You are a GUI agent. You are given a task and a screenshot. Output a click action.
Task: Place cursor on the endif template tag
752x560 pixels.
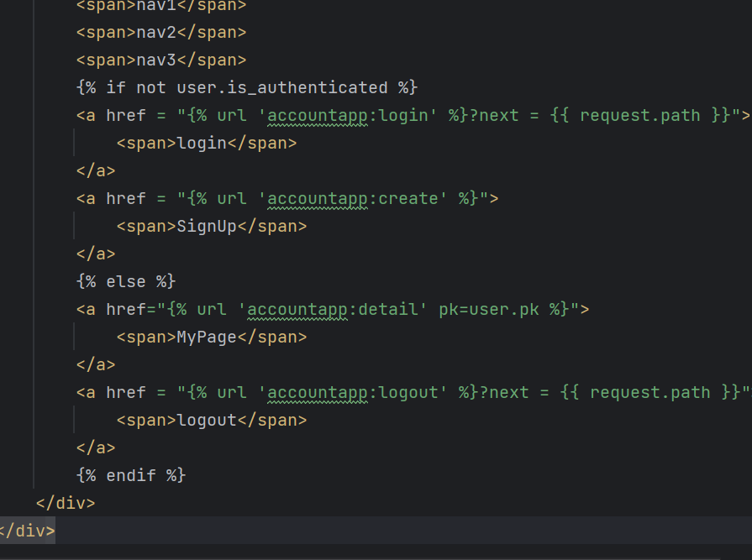point(131,476)
